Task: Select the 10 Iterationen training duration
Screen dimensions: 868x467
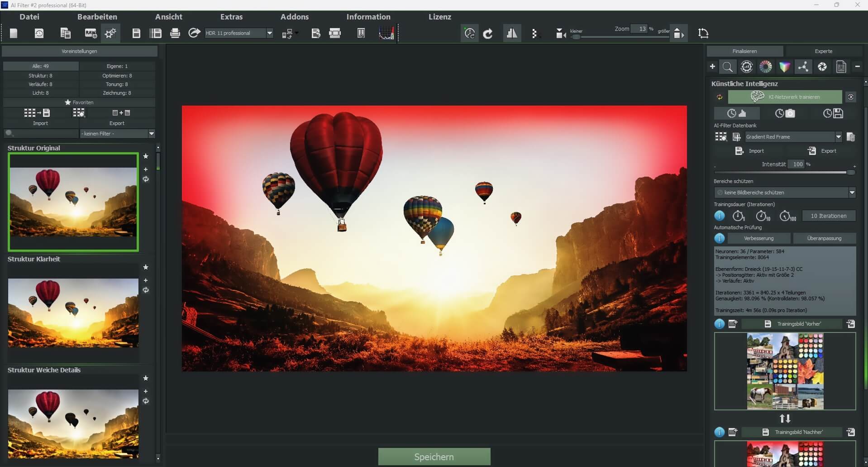Action: coord(829,216)
